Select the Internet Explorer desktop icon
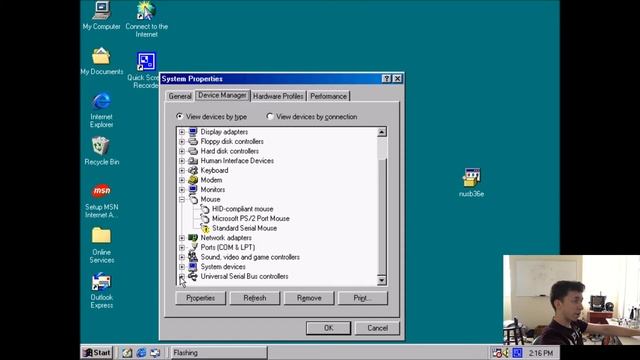 point(101,101)
